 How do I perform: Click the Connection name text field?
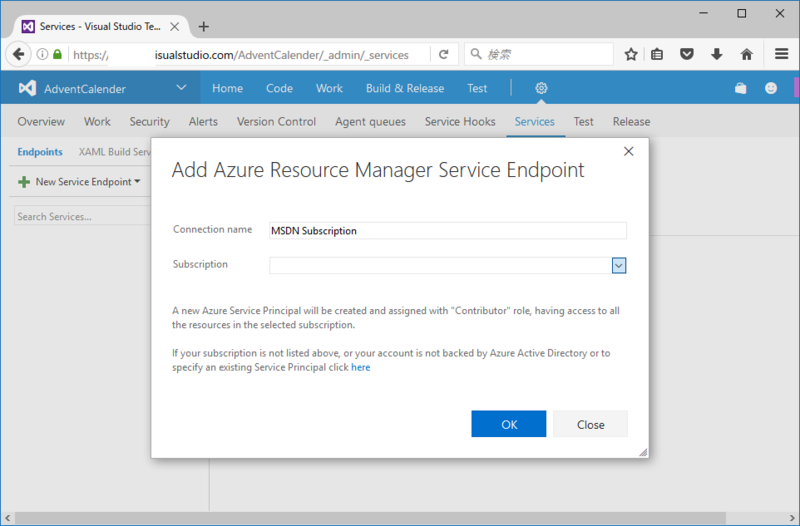(448, 231)
